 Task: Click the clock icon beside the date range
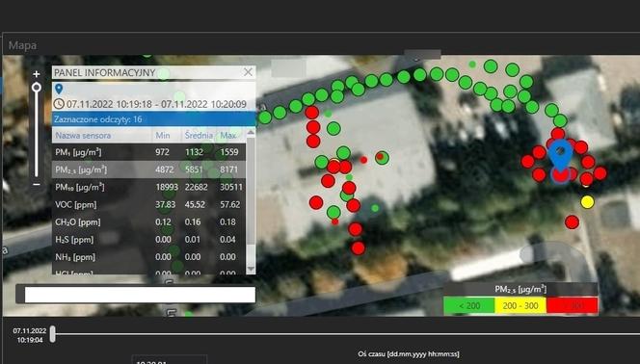(59, 104)
